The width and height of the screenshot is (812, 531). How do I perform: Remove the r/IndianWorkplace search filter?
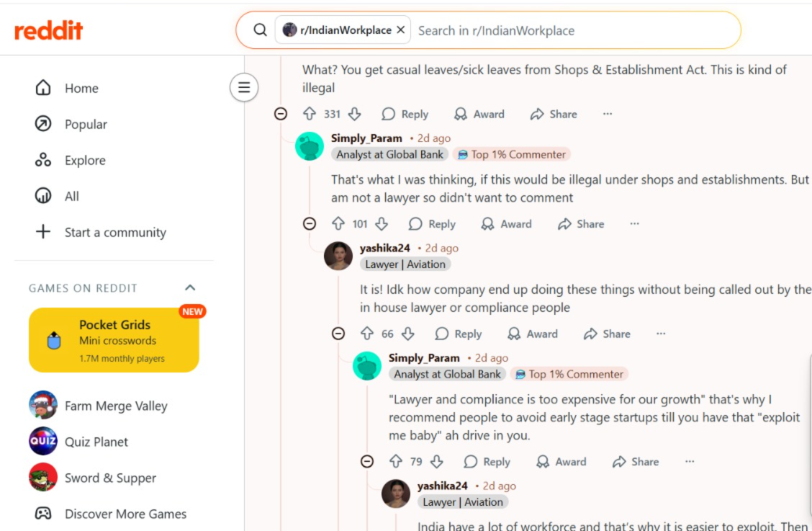tap(401, 30)
